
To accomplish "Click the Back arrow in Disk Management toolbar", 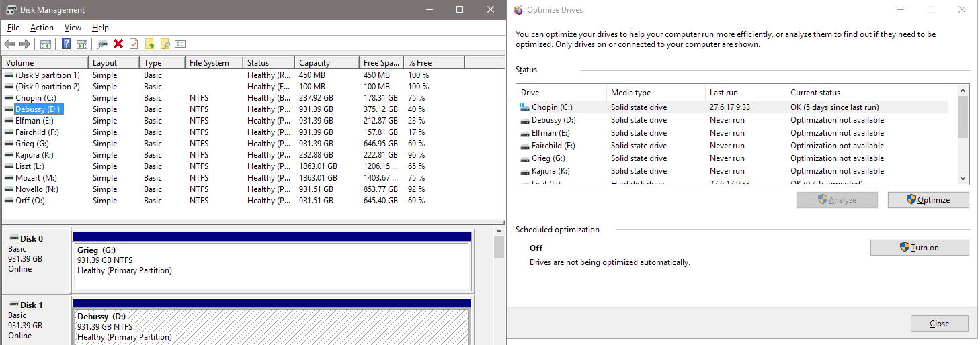I will [9, 44].
